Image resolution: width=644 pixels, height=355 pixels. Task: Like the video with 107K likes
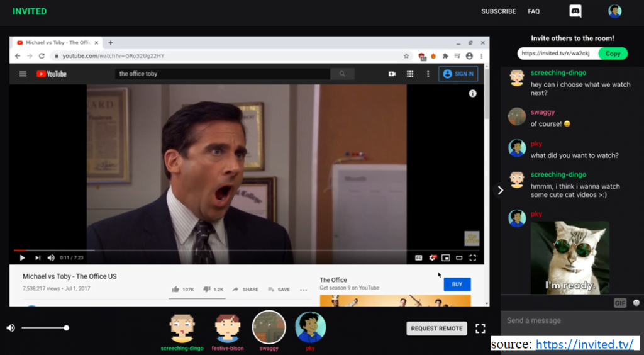tap(183, 290)
